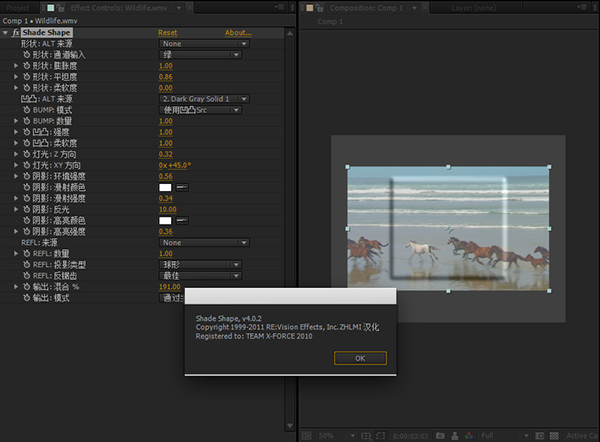
Task: Click the Comp 1 breadcrumb in viewer
Action: tap(330, 22)
